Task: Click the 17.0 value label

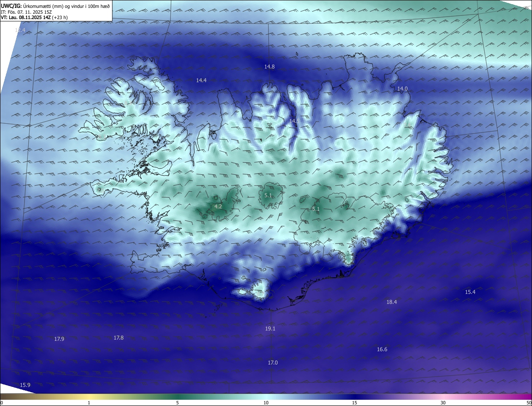Action: pyautogui.click(x=273, y=362)
